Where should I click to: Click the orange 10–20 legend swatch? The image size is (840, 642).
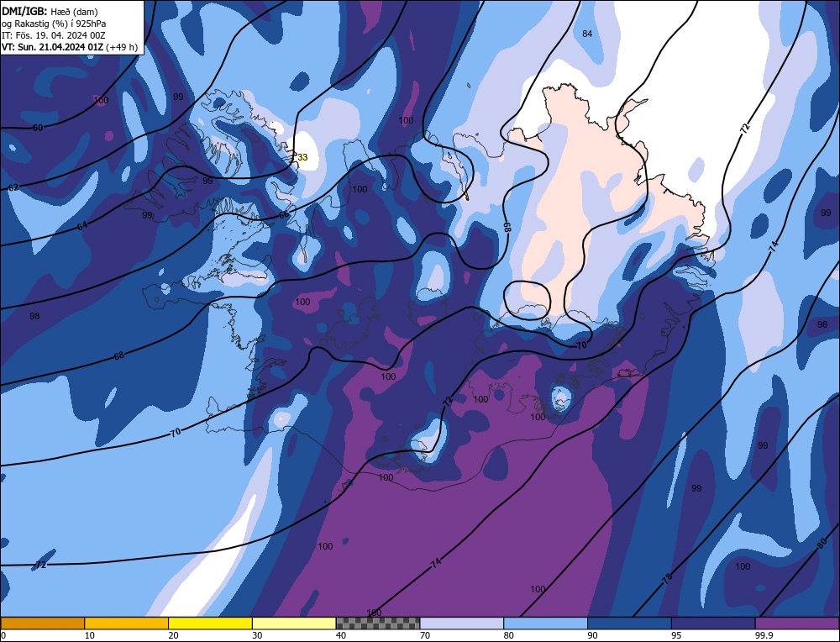tap(127, 623)
